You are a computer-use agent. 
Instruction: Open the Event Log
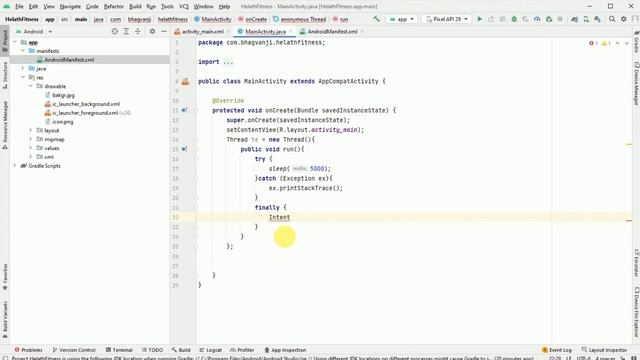click(x=557, y=350)
